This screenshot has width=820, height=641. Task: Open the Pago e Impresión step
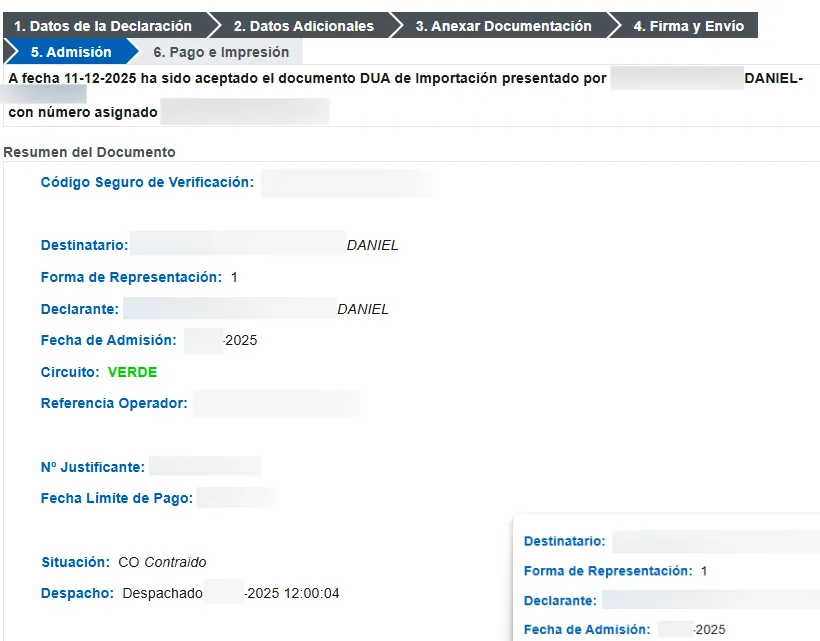point(221,52)
